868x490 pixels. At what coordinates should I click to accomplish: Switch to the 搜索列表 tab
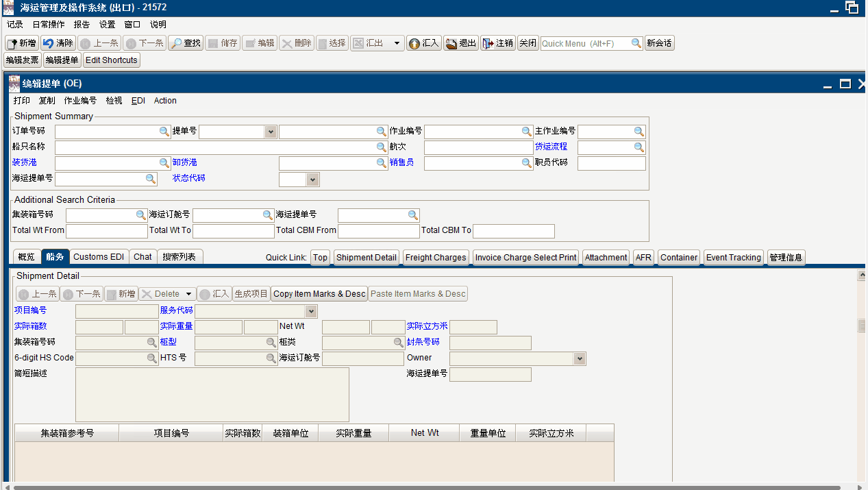click(x=179, y=257)
